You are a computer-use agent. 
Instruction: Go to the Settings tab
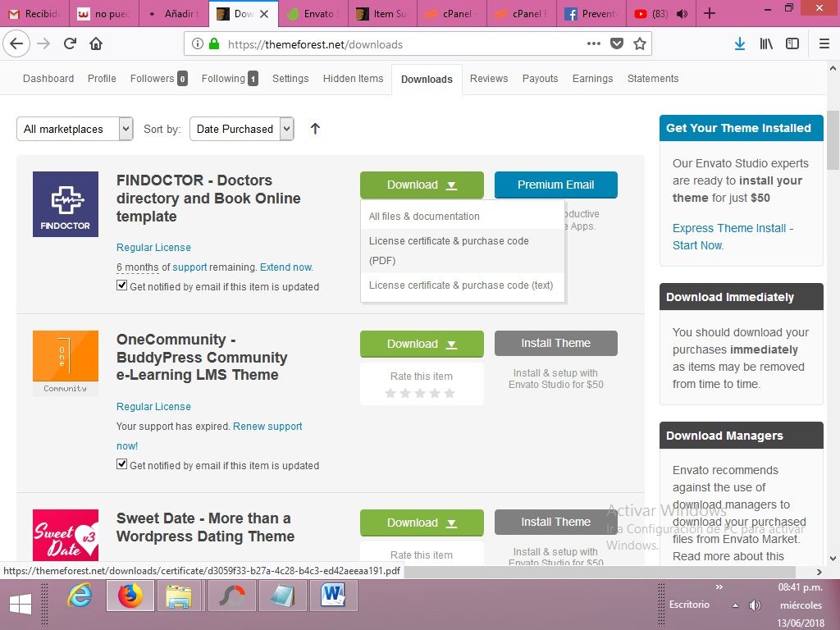pyautogui.click(x=290, y=79)
